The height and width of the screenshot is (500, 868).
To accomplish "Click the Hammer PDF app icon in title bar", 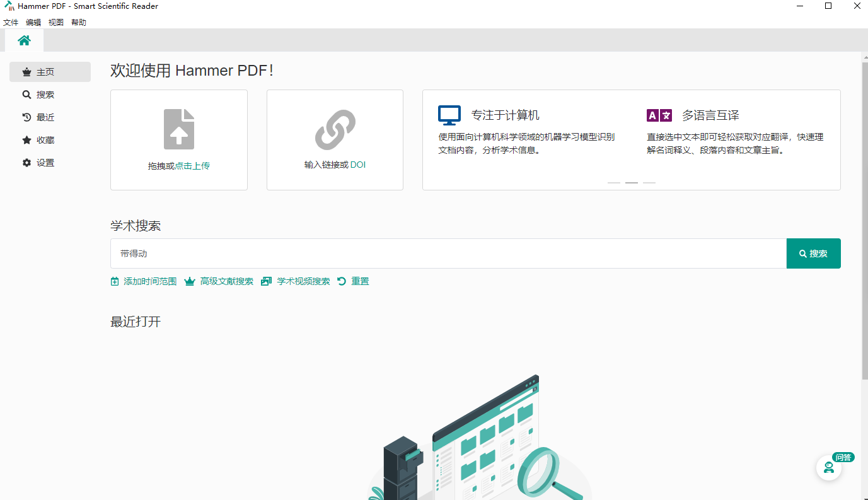I will coord(9,6).
